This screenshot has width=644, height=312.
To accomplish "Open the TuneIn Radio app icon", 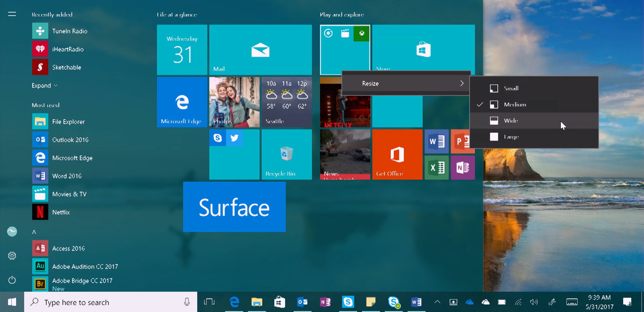I will pyautogui.click(x=40, y=31).
